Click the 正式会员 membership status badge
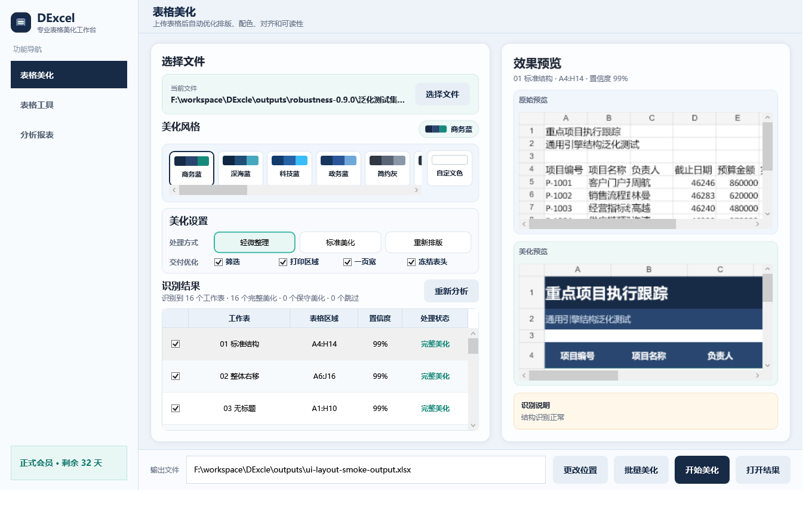 coord(69,463)
